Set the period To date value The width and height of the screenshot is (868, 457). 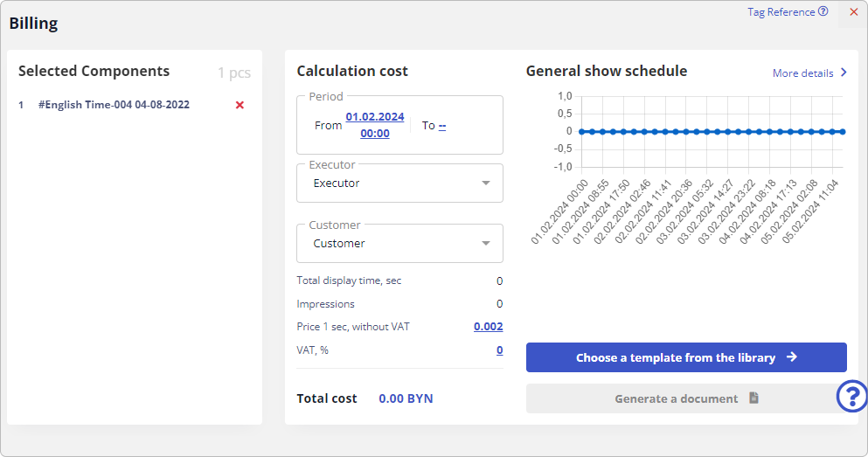[442, 126]
